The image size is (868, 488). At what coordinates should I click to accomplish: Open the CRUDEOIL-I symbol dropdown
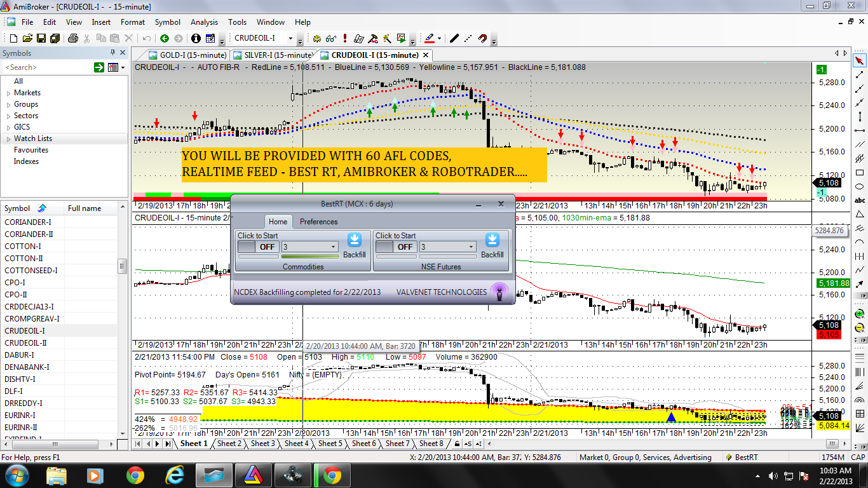click(292, 38)
